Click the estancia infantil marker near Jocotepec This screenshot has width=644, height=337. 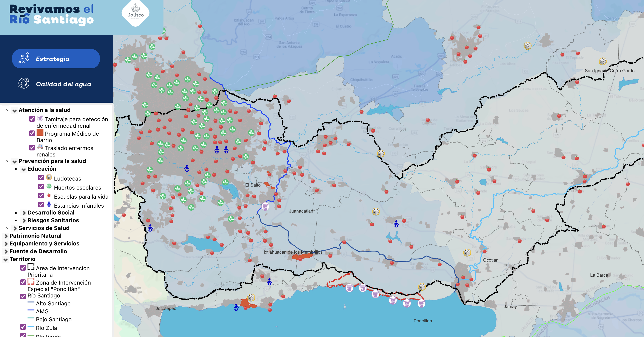point(236,307)
